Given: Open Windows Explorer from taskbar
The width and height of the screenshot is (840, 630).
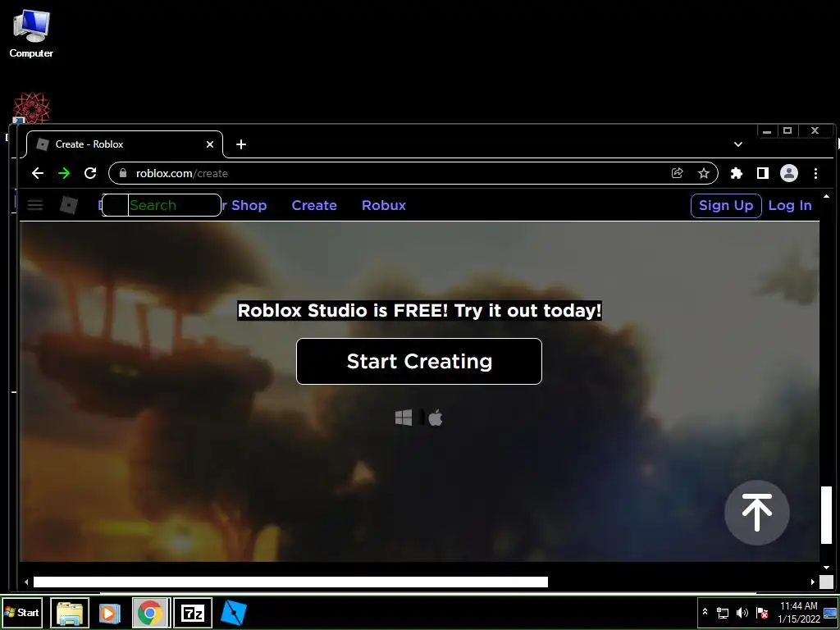Looking at the screenshot, I should pyautogui.click(x=70, y=613).
